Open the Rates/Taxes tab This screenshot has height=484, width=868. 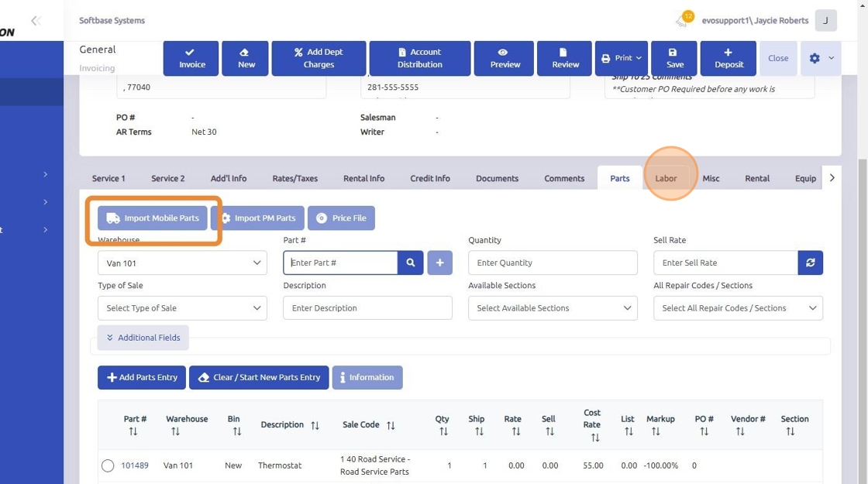(295, 178)
